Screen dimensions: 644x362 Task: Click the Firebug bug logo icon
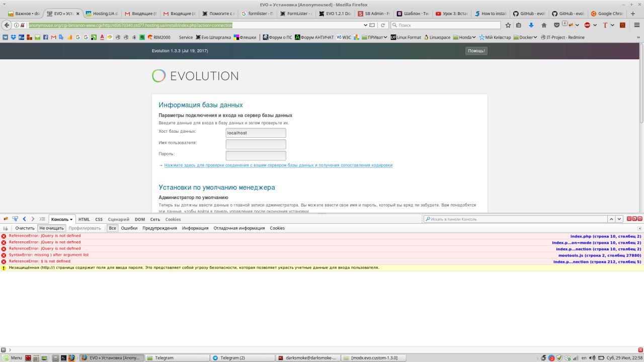[6, 219]
